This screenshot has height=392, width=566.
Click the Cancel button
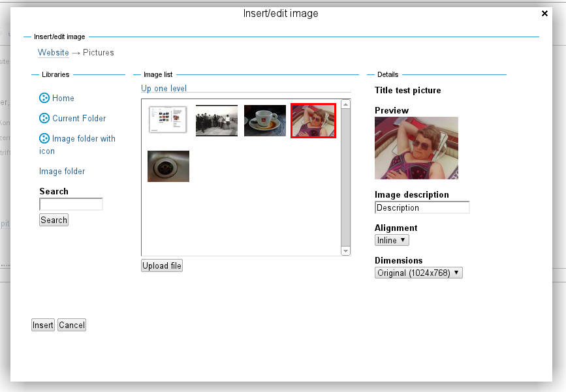72,325
